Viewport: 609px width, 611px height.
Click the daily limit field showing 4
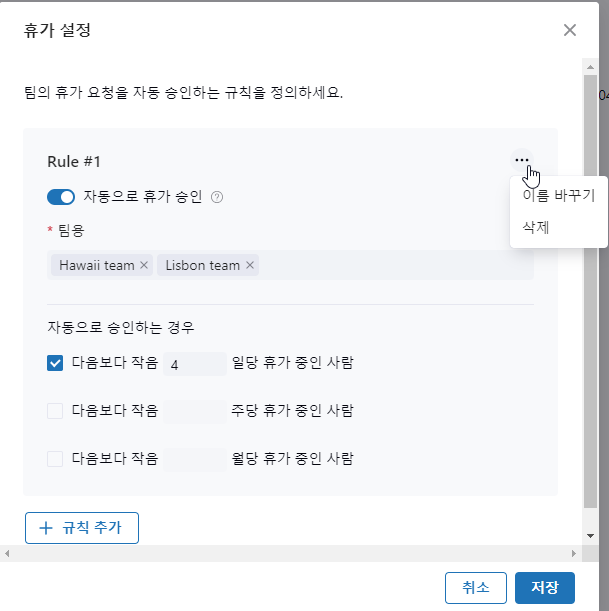195,364
